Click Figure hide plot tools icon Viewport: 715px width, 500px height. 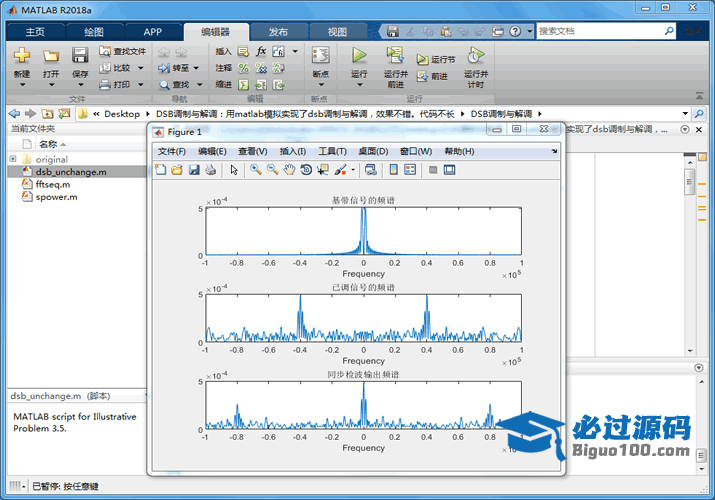(x=433, y=170)
